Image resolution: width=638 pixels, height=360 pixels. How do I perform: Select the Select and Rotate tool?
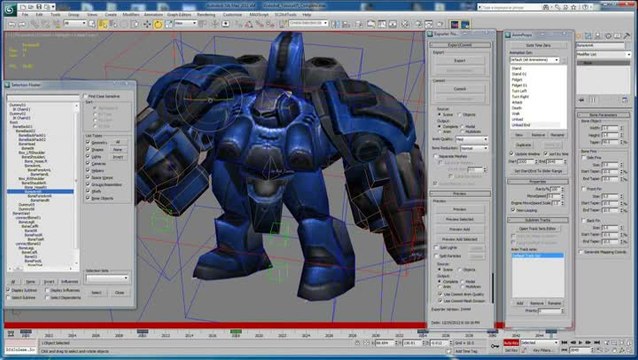coord(158,24)
